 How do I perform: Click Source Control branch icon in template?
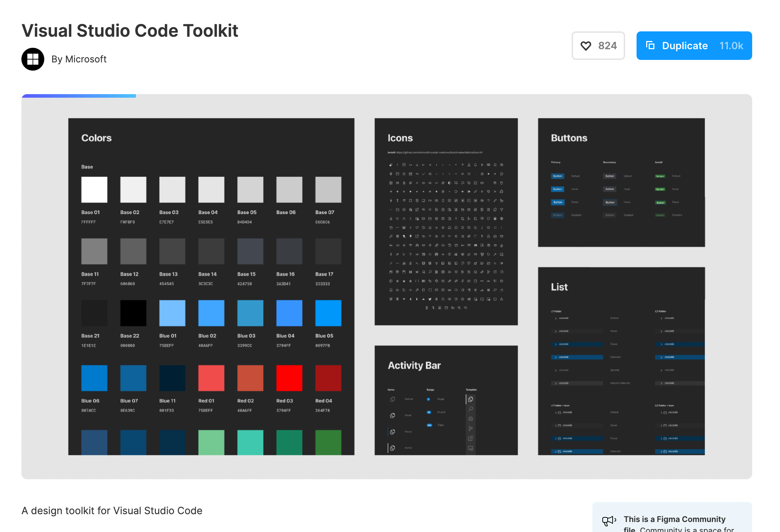pyautogui.click(x=471, y=429)
